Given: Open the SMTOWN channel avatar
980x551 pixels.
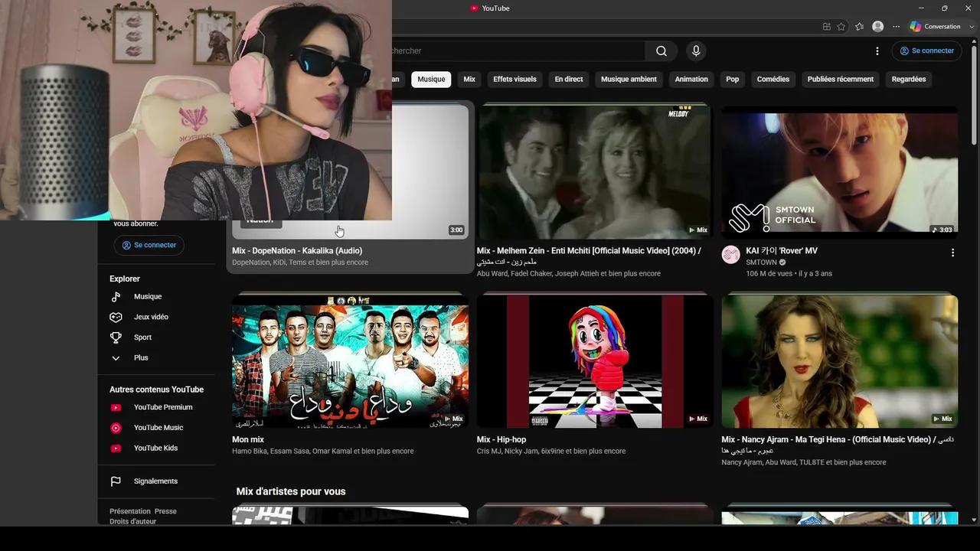Looking at the screenshot, I should tap(731, 255).
